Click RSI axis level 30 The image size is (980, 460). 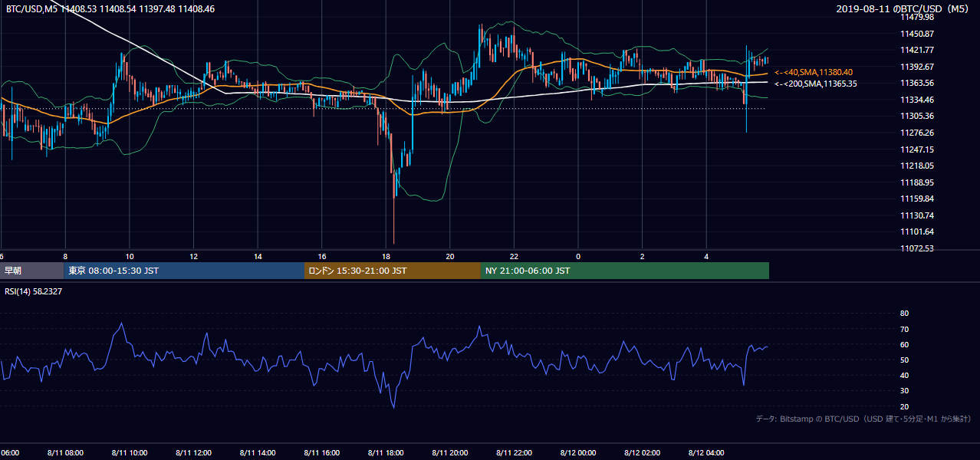coord(904,391)
